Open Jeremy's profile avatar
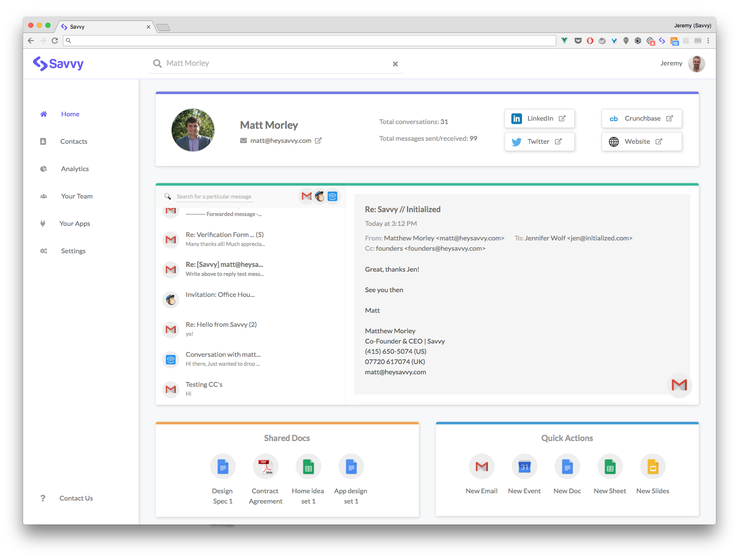Screen dimensions: 742x560 pyautogui.click(x=696, y=64)
